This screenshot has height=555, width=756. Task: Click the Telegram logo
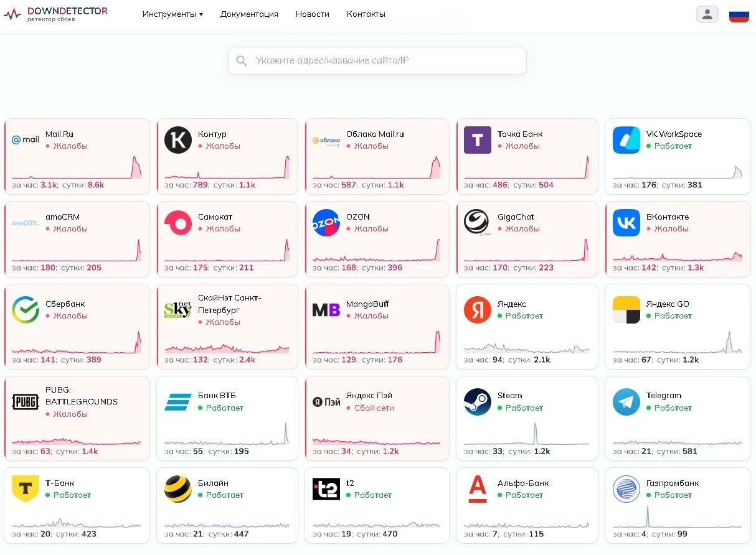[626, 402]
